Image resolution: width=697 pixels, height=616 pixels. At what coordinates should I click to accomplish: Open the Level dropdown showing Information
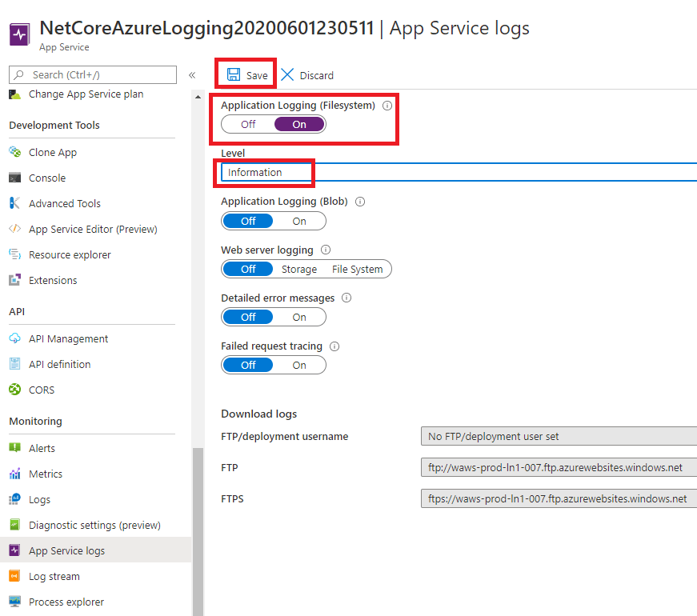(x=458, y=172)
